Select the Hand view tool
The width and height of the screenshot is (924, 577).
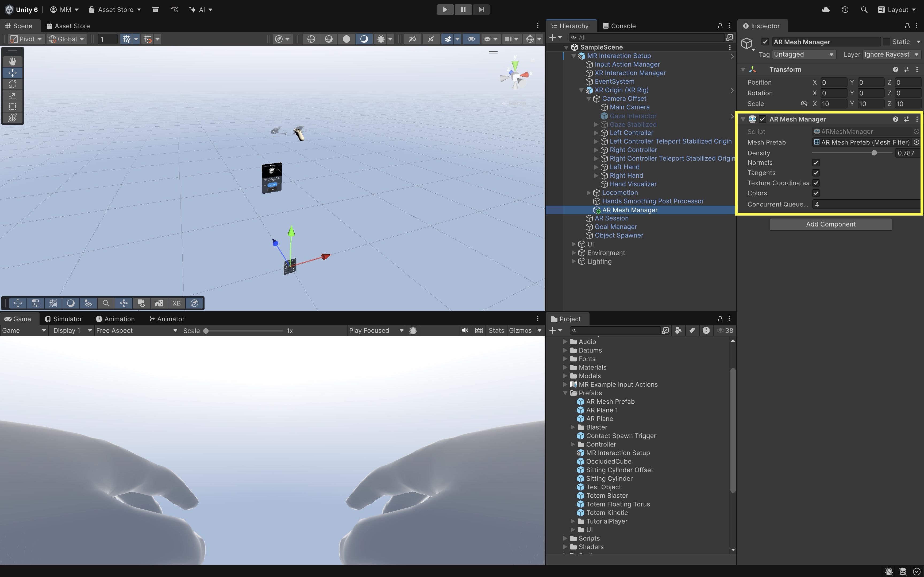[13, 61]
